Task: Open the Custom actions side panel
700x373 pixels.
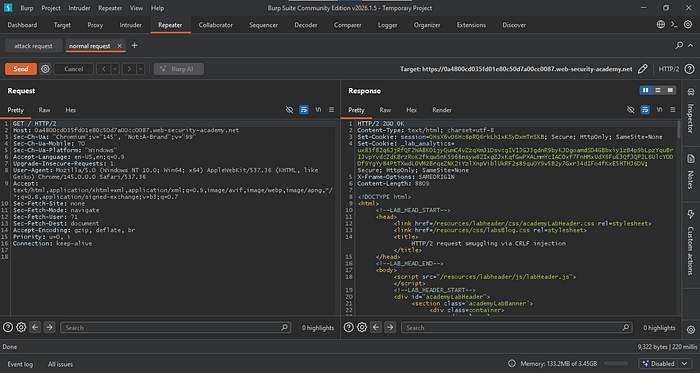Action: coord(691,243)
